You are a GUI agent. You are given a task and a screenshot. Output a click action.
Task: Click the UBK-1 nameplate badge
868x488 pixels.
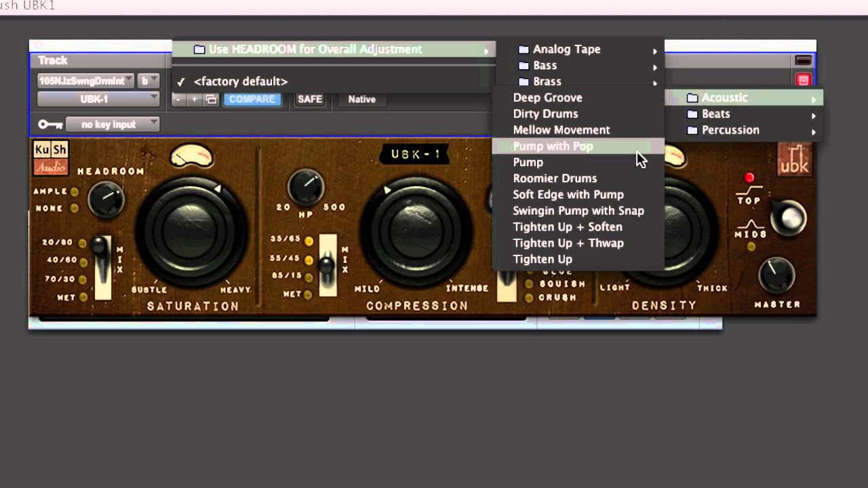pyautogui.click(x=416, y=155)
